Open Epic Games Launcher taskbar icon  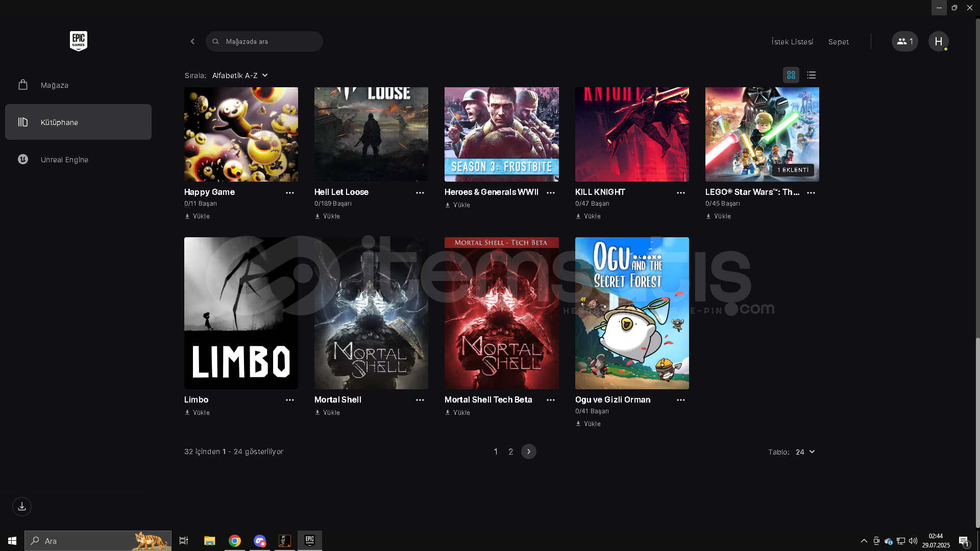pos(310,541)
